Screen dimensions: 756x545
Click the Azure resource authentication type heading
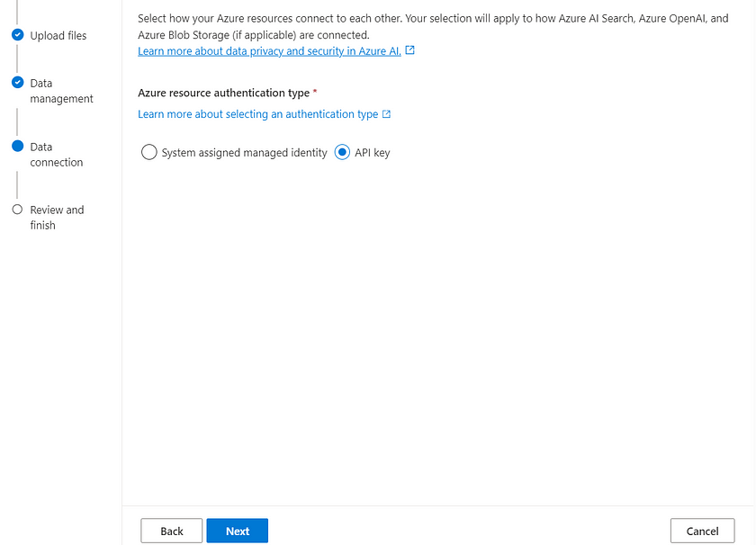(x=224, y=93)
